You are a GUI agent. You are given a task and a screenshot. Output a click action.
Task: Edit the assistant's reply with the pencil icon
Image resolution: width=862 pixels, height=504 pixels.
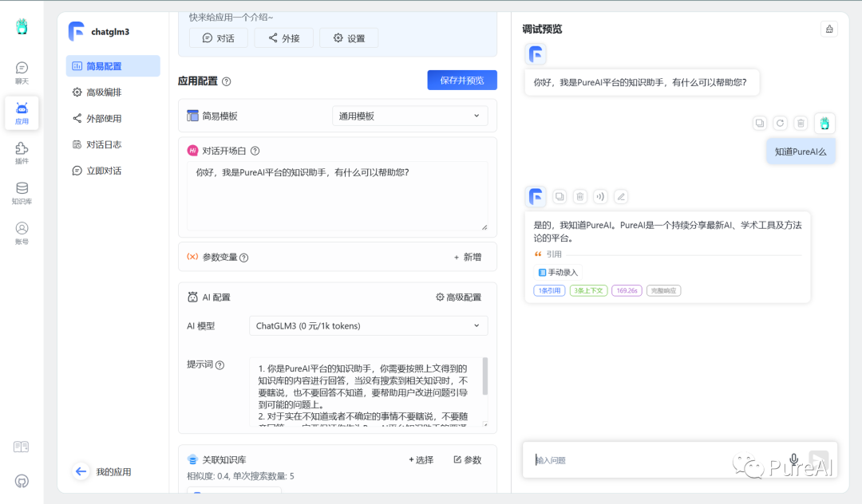[x=621, y=196]
